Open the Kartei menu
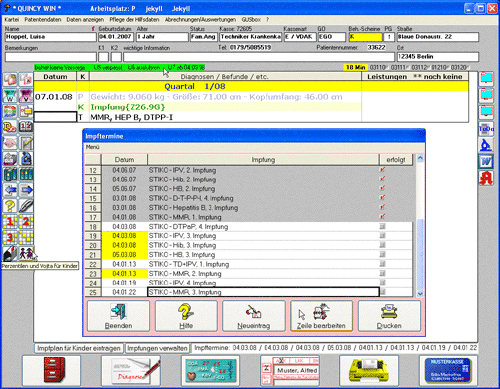Image resolution: width=500 pixels, height=389 pixels. [x=12, y=20]
